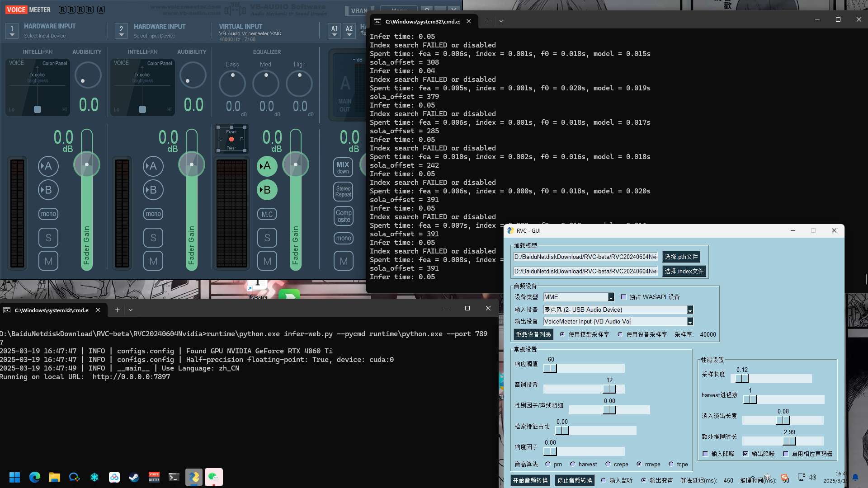
Task: Mute the first hardware input strip
Action: coord(48,261)
